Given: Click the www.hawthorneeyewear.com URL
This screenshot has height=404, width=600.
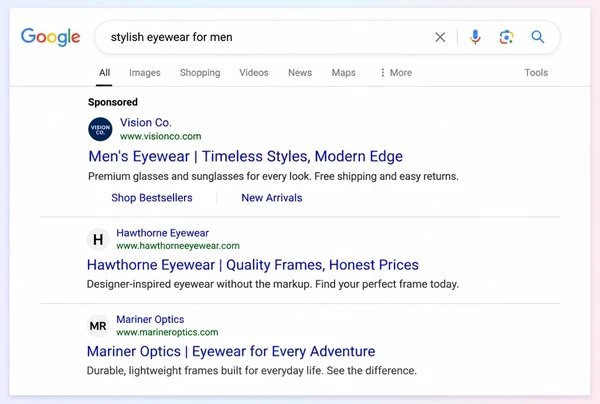Looking at the screenshot, I should pos(178,246).
